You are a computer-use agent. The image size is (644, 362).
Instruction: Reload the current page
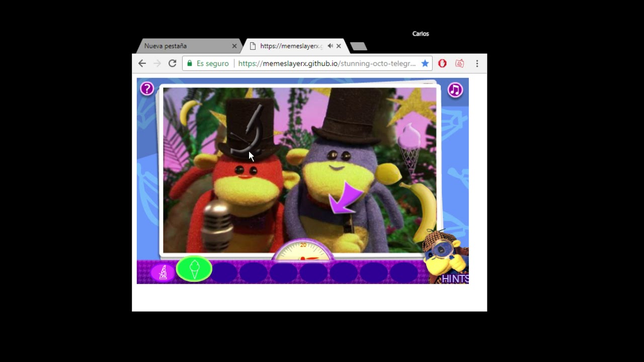(172, 63)
